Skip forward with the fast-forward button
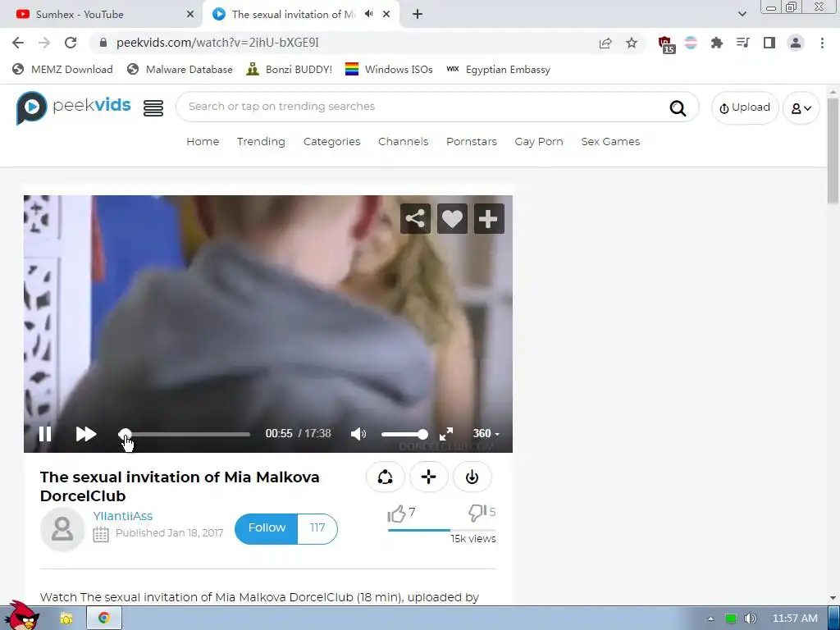This screenshot has height=630, width=840. (x=85, y=433)
